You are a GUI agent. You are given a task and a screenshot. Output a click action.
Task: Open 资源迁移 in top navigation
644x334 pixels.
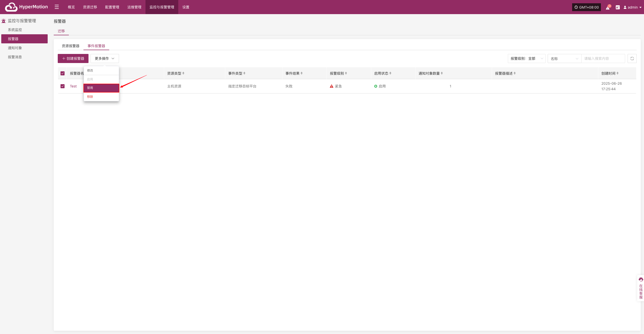[x=90, y=7]
